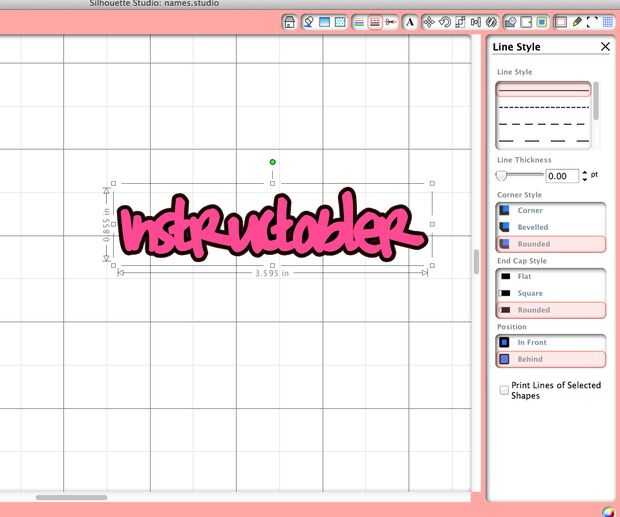Open the Silhouette store/library house icon
Screen dimensions: 620x517
pyautogui.click(x=290, y=22)
